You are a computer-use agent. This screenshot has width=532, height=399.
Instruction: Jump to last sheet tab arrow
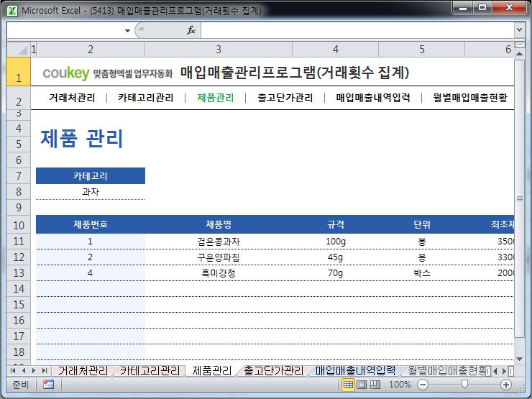pos(44,371)
